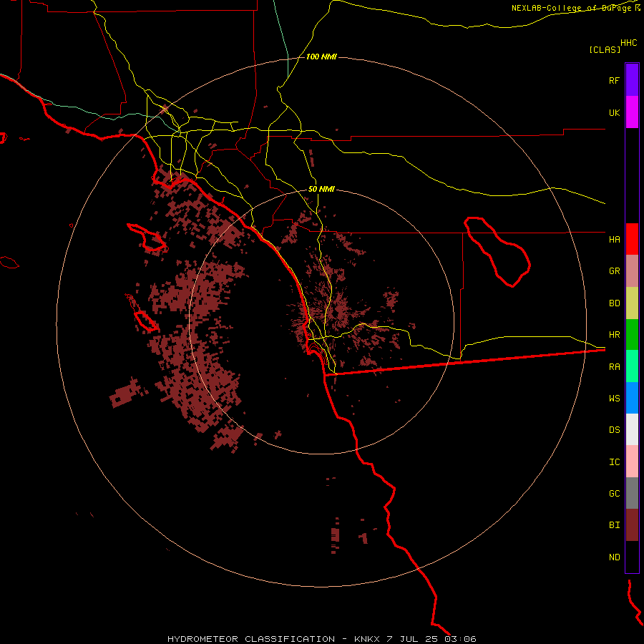Click the BD legend label
644x644 pixels.
click(x=614, y=303)
